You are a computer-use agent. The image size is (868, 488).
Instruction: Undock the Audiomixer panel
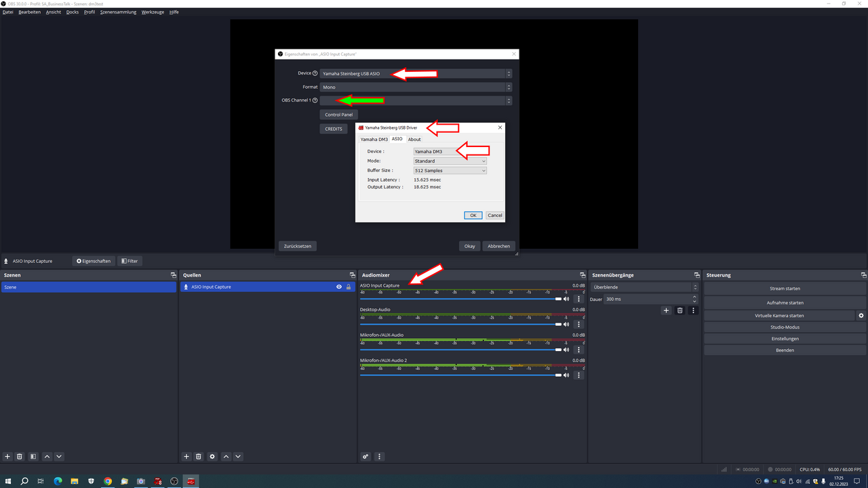[x=583, y=275]
